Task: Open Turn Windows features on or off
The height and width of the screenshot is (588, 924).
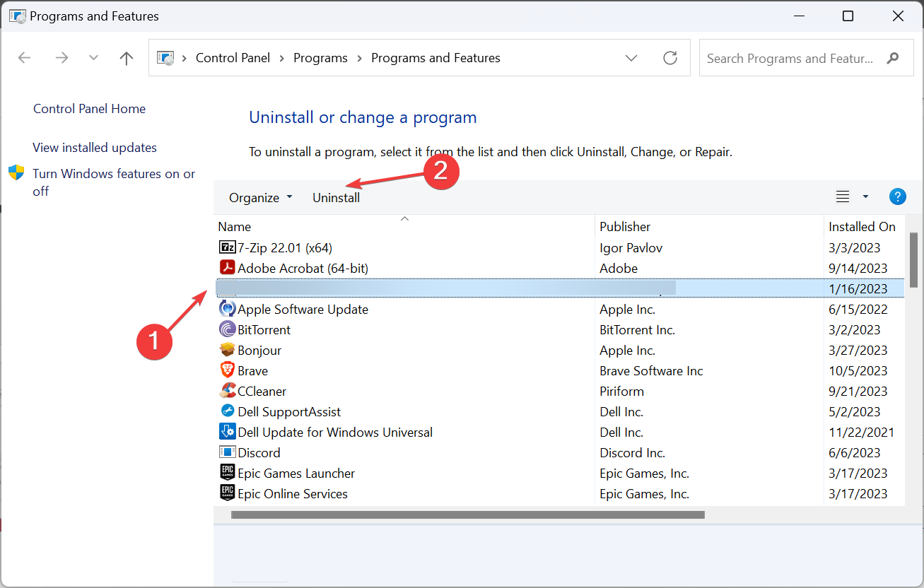Action: pos(114,182)
